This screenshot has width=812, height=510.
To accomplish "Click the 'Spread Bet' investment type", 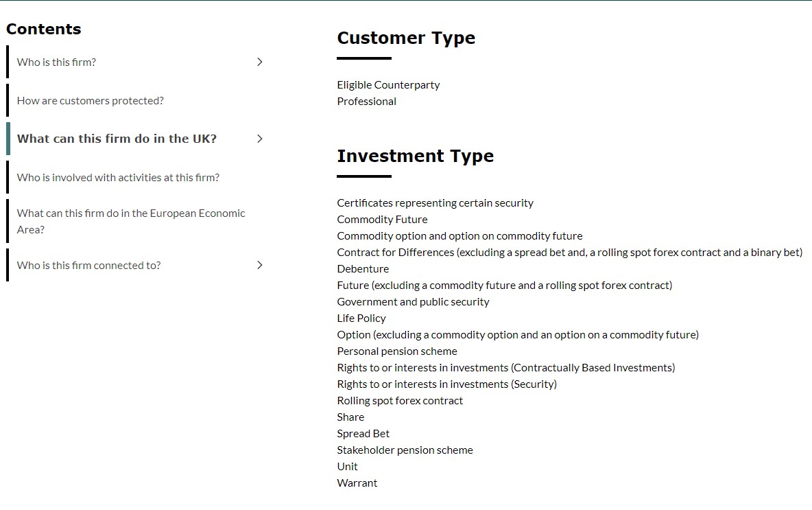I will click(x=363, y=434).
